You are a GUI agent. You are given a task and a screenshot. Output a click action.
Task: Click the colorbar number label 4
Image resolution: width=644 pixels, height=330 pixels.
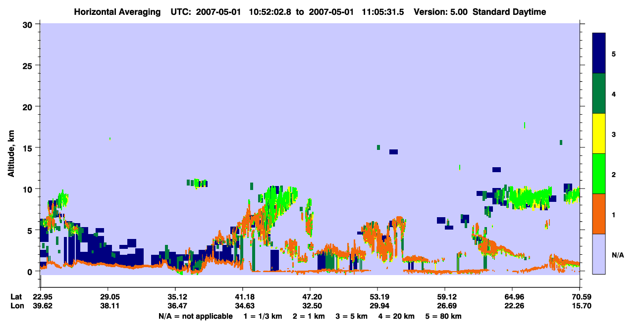tap(613, 94)
